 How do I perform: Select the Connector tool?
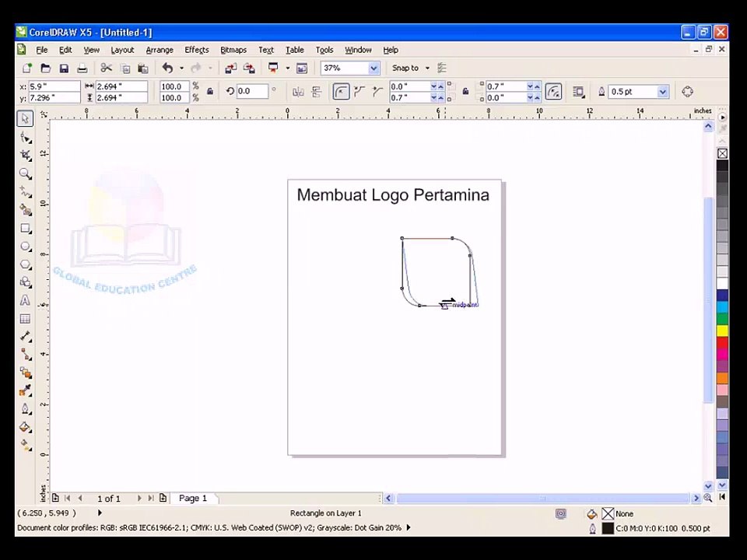[25, 355]
